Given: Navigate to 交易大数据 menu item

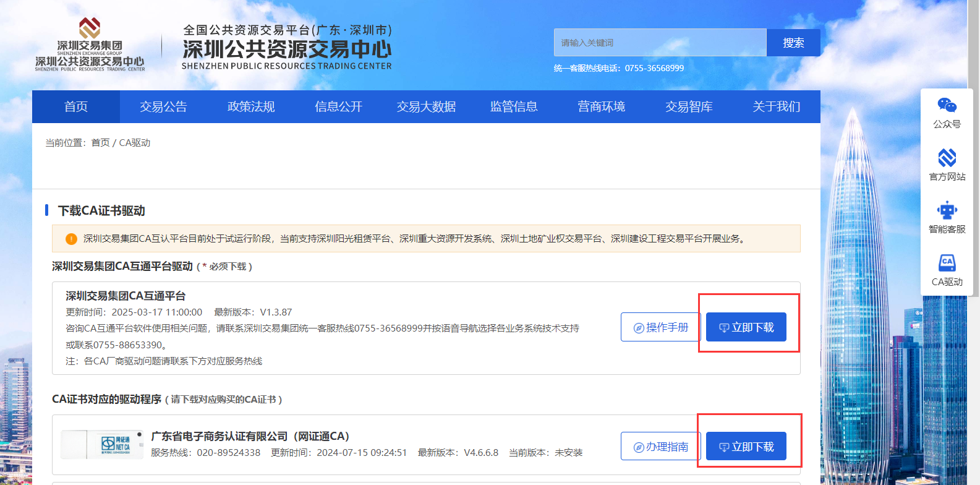Looking at the screenshot, I should point(426,107).
